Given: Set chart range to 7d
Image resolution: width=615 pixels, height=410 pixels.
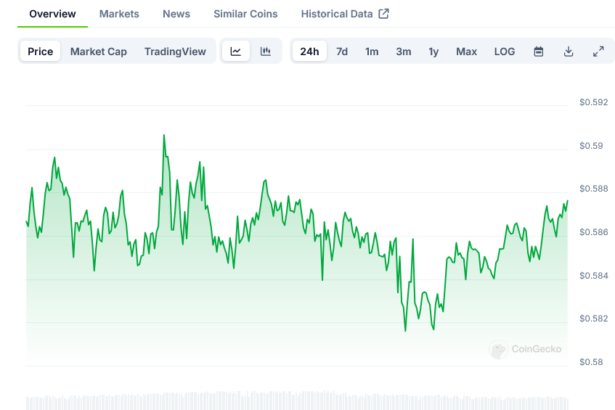Looking at the screenshot, I should coord(342,51).
